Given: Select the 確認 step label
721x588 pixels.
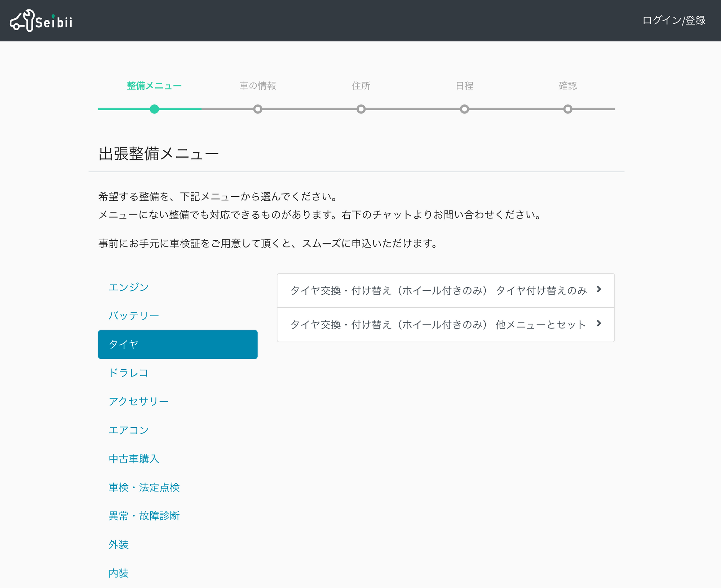Looking at the screenshot, I should (568, 86).
